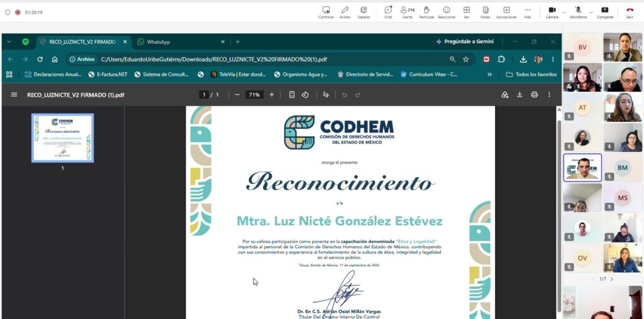This screenshot has width=644, height=319.
Task: Expand hidden bookmarks chevron
Action: pos(489,74)
